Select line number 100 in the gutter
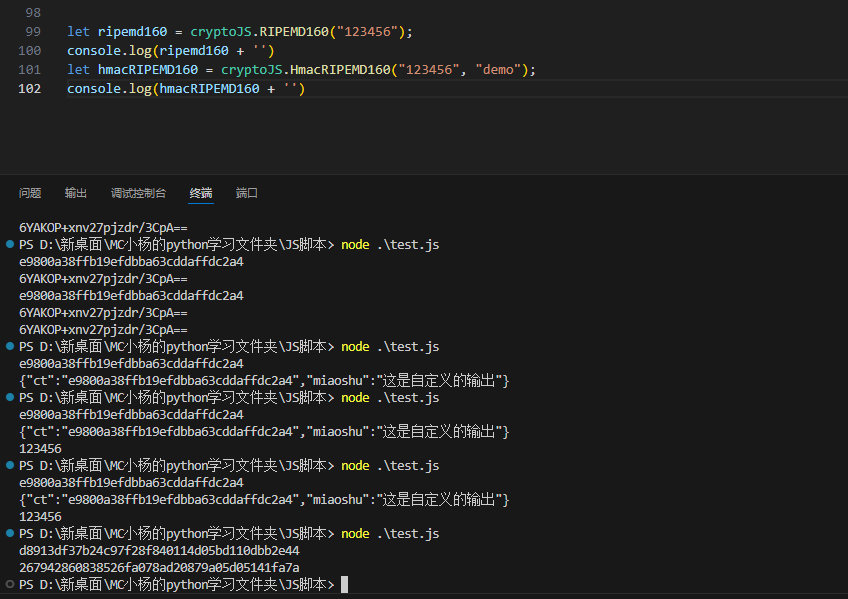Viewport: 848px width, 599px height. [30, 50]
